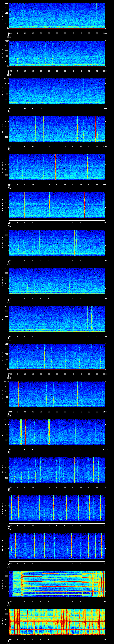Image resolution: width=114 pixels, height=644 pixels.
Task: Click the '53:00' end time label
Action: (105, 184)
